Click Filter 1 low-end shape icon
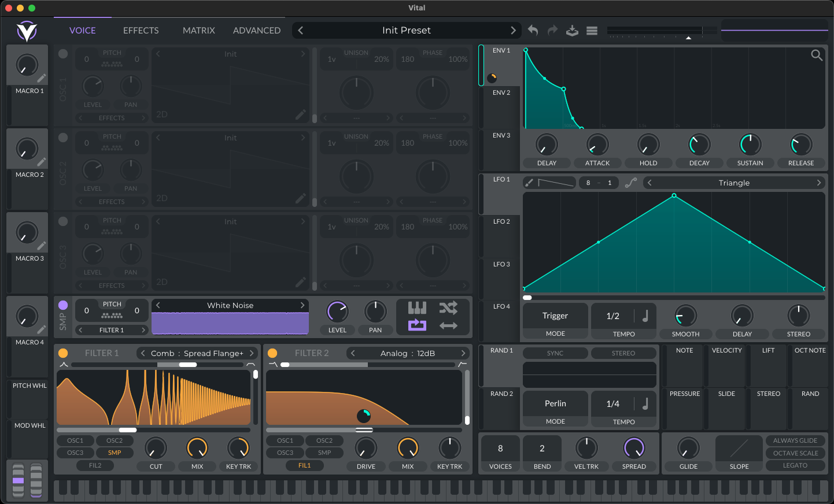Screen dimensions: 834x504 click(64, 365)
